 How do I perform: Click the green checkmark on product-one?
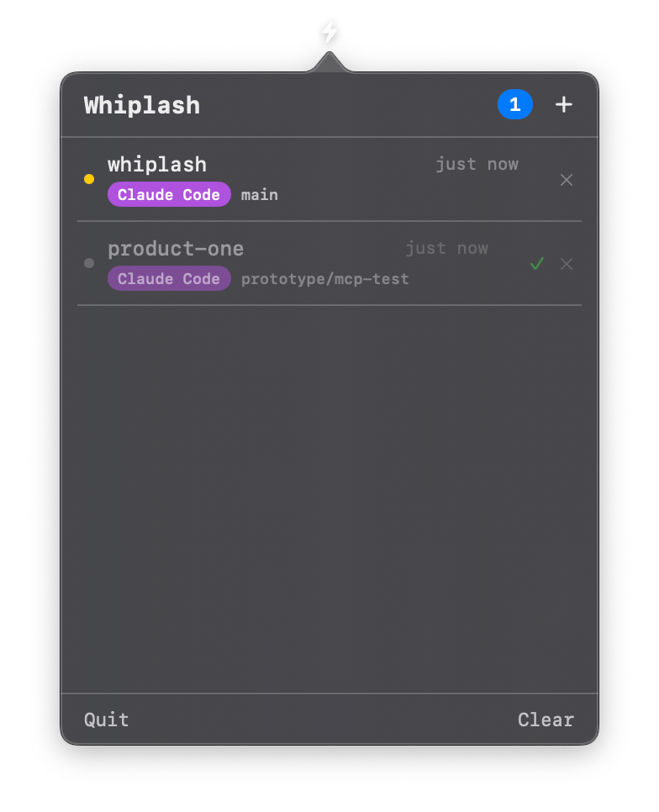537,264
